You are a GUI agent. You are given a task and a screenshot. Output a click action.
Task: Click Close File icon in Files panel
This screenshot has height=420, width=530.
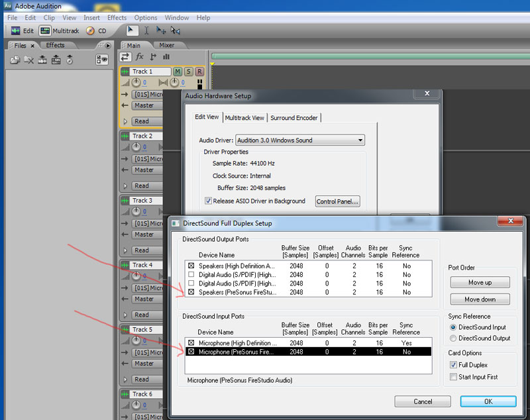(28, 60)
